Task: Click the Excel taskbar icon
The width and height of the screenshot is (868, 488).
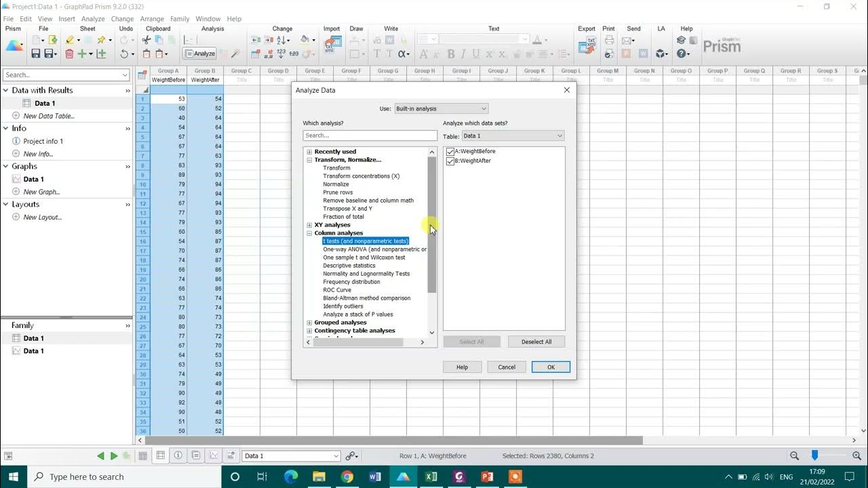Action: [x=431, y=476]
